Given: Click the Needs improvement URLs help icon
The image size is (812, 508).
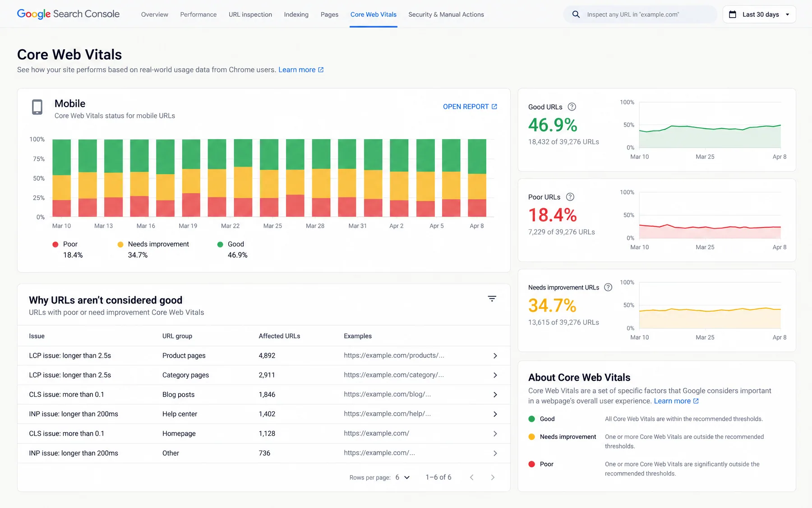Looking at the screenshot, I should (608, 287).
